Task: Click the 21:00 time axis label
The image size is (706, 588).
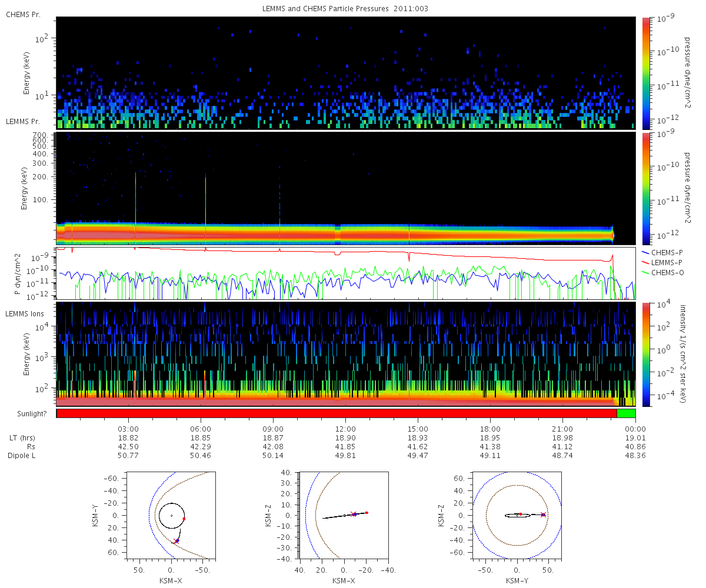Action: [x=562, y=429]
